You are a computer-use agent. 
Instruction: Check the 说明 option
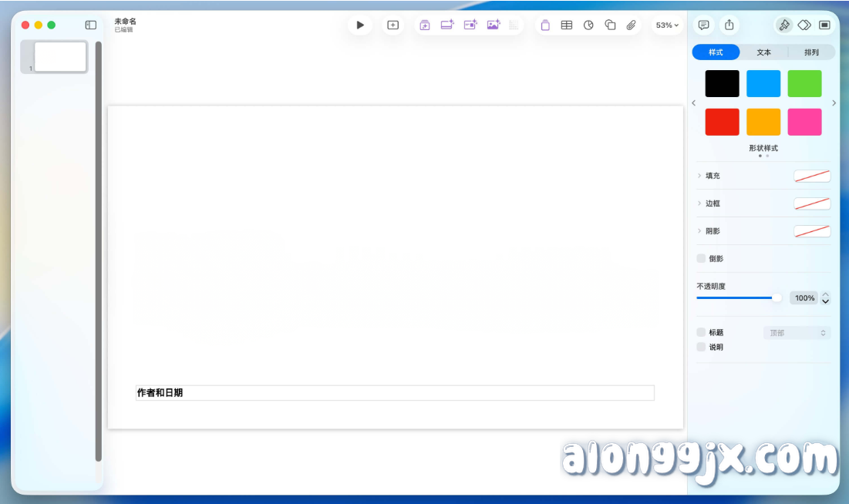point(702,347)
